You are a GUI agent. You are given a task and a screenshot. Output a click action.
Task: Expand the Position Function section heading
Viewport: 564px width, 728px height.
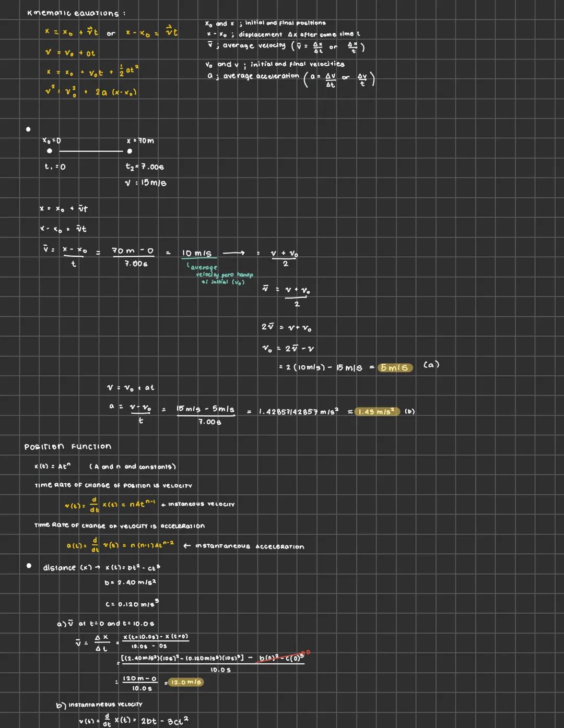(68, 446)
